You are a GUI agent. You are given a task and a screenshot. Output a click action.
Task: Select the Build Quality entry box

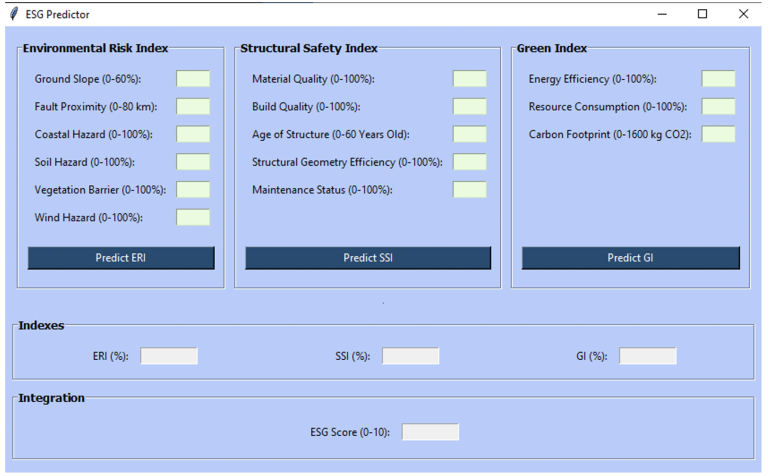pos(469,107)
